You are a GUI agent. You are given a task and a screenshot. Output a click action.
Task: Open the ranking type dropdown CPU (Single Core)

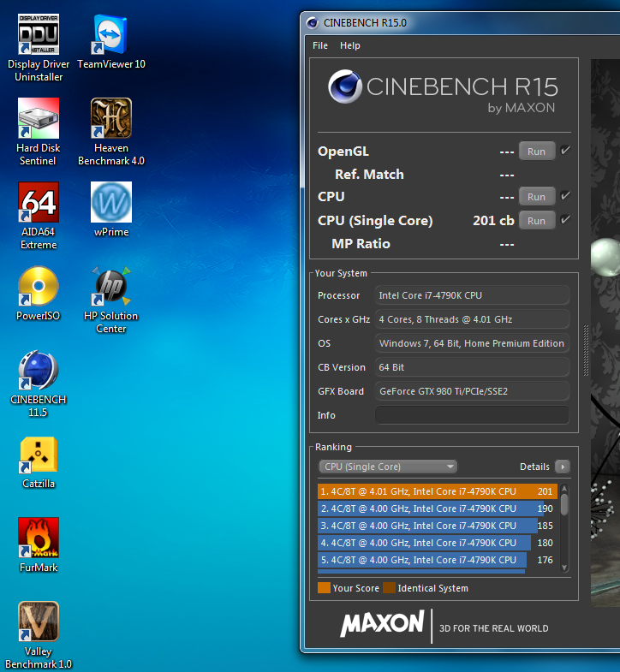tap(388, 467)
